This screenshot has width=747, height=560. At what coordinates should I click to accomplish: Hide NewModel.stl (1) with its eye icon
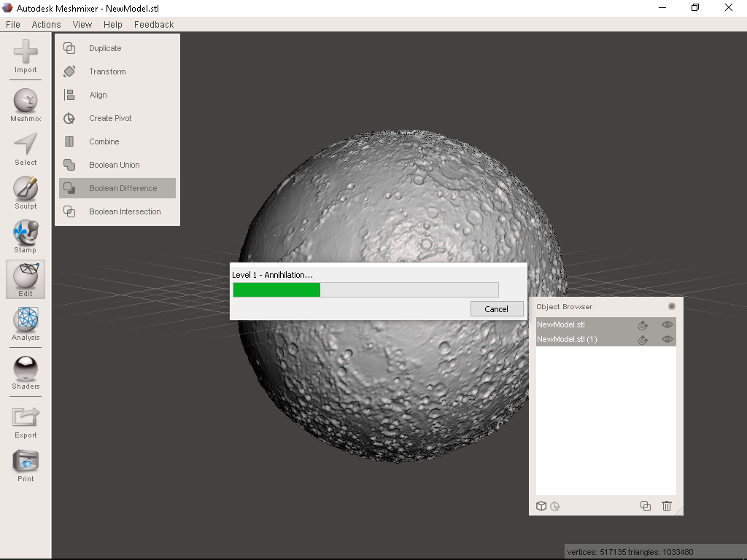coord(666,339)
